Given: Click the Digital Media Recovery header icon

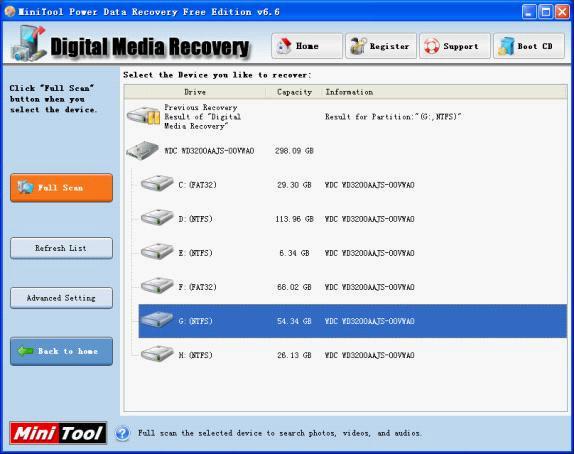Looking at the screenshot, I should click(x=29, y=43).
